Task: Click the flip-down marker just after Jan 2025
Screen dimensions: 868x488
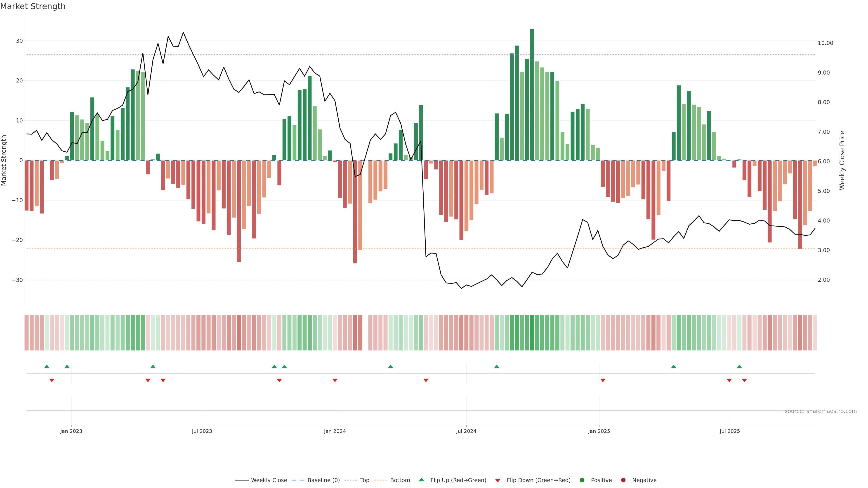Action: point(603,380)
